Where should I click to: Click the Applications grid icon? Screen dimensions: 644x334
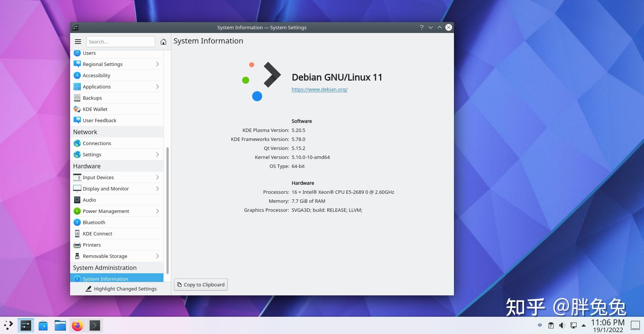pos(77,87)
